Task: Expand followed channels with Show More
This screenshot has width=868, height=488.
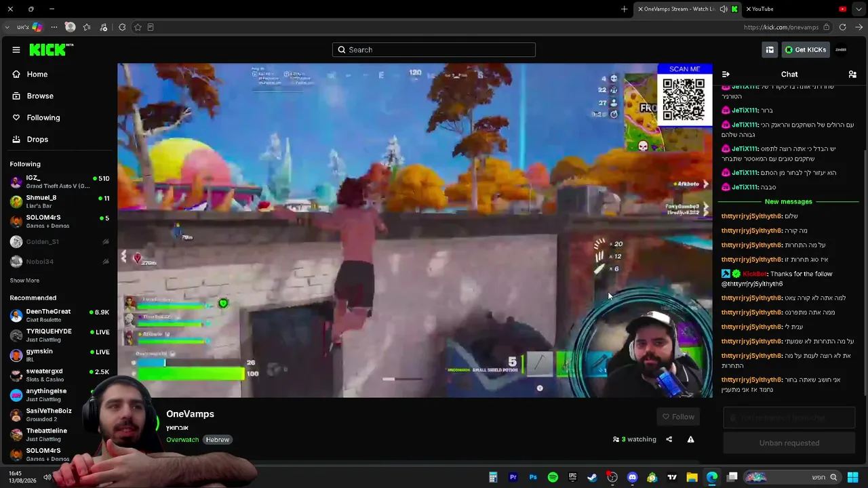Action: click(24, 281)
